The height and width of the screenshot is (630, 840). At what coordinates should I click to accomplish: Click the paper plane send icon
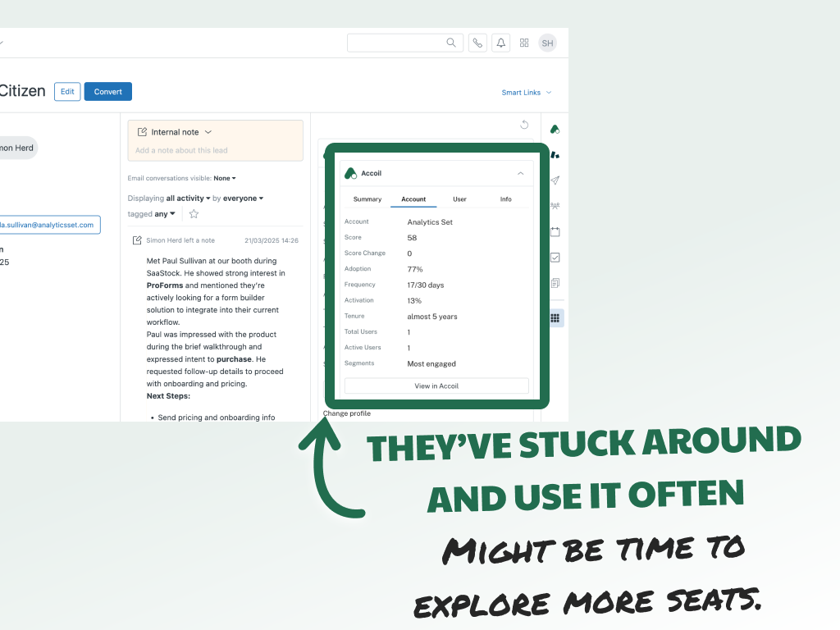pyautogui.click(x=555, y=180)
